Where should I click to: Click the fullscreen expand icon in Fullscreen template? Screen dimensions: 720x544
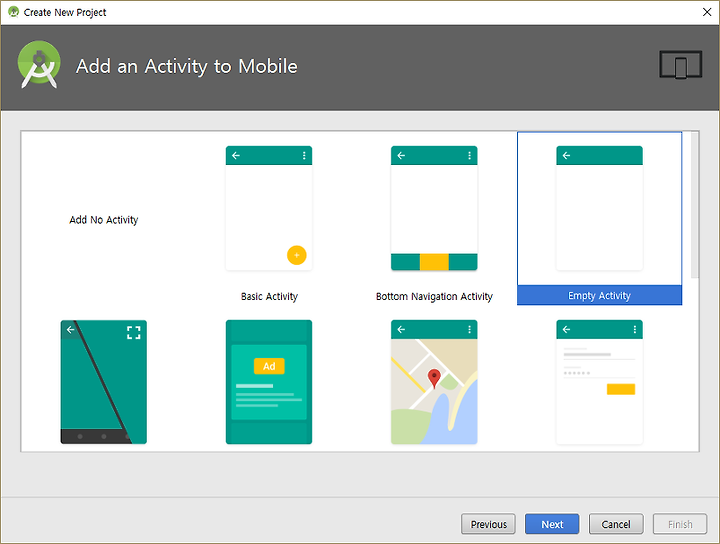[134, 332]
